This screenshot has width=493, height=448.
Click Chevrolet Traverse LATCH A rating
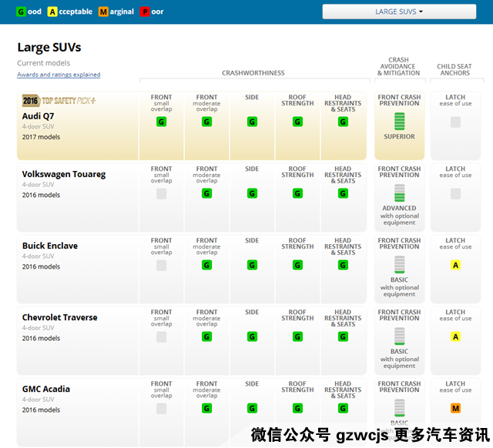click(x=455, y=336)
